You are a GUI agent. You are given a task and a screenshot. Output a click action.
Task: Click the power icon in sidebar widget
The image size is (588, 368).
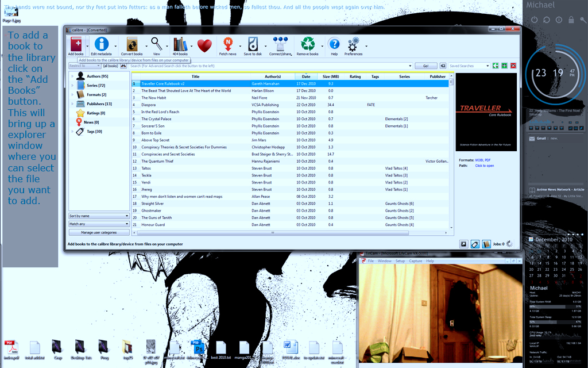tap(535, 20)
